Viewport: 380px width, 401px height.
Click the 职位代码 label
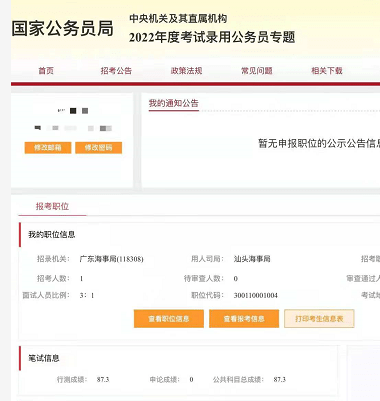(x=207, y=295)
